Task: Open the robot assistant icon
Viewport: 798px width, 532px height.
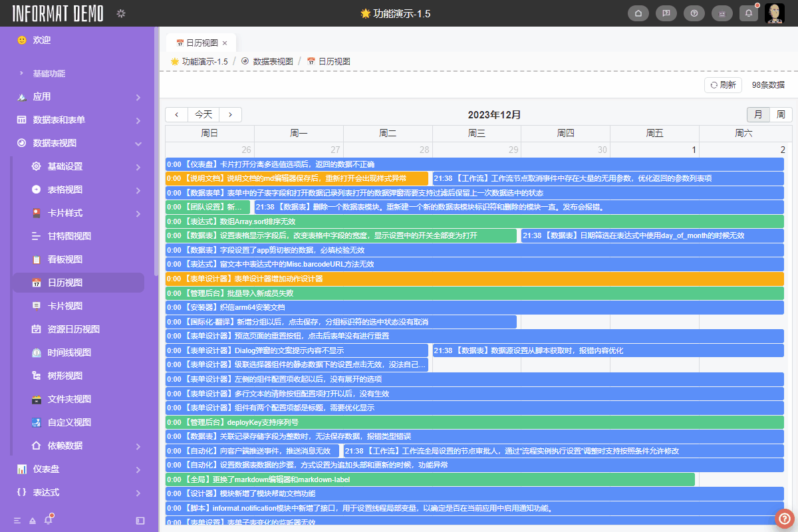Action: [722, 13]
